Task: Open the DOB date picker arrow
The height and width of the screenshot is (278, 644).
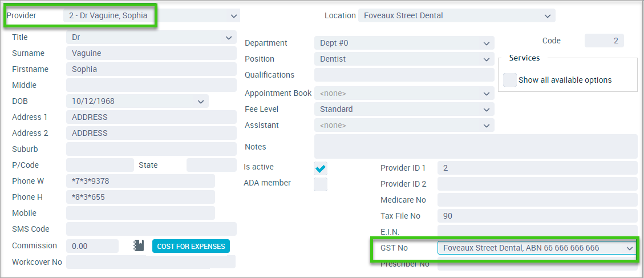Action: [x=200, y=101]
